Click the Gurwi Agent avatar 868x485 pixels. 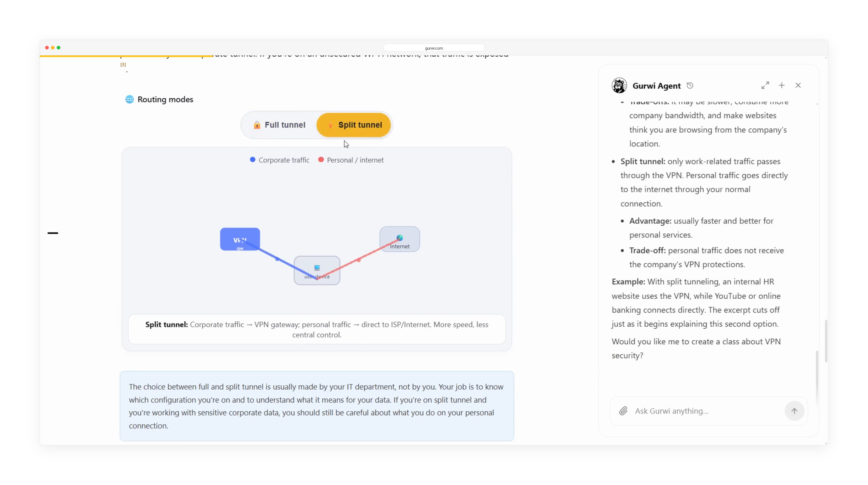tap(619, 86)
